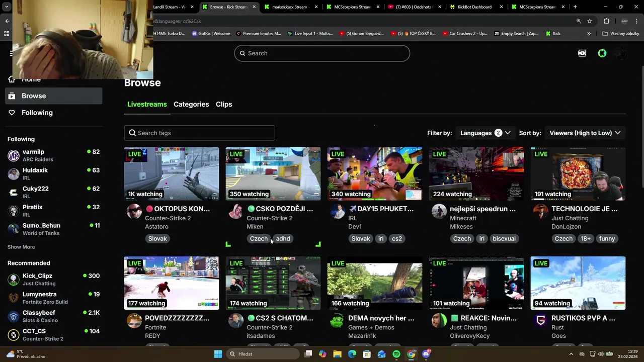Click Astatoro streamer avatar
Image resolution: width=644 pixels, height=362 pixels.
[134, 211]
